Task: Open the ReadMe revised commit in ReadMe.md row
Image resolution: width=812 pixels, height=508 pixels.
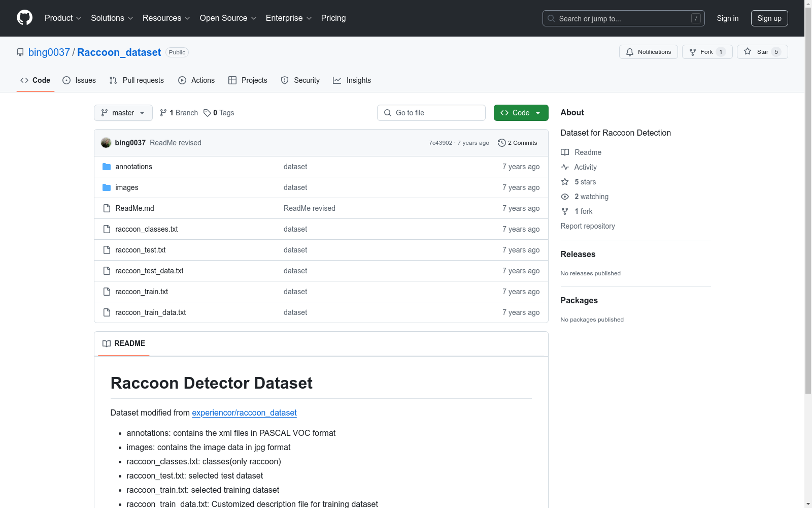Action: 310,208
